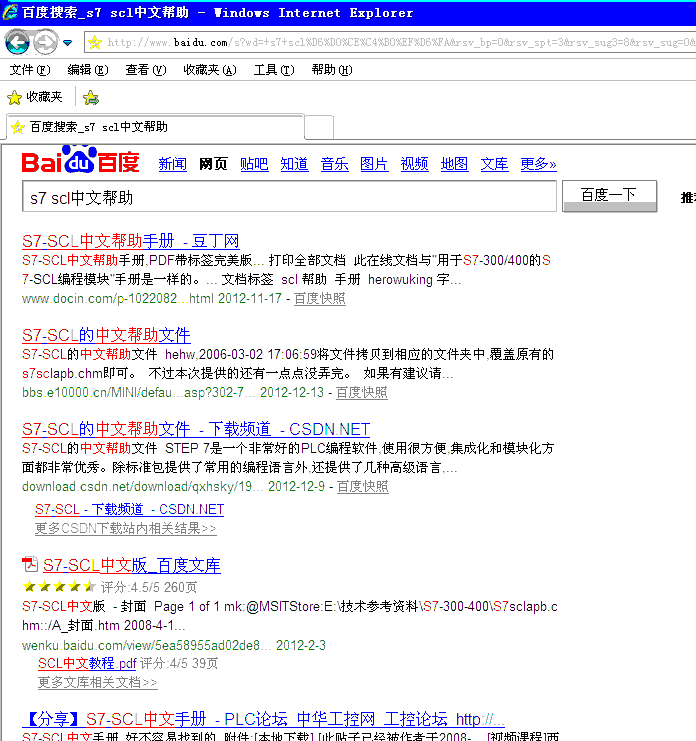Open 百度快照 for the download.csdn.net result

click(x=363, y=487)
